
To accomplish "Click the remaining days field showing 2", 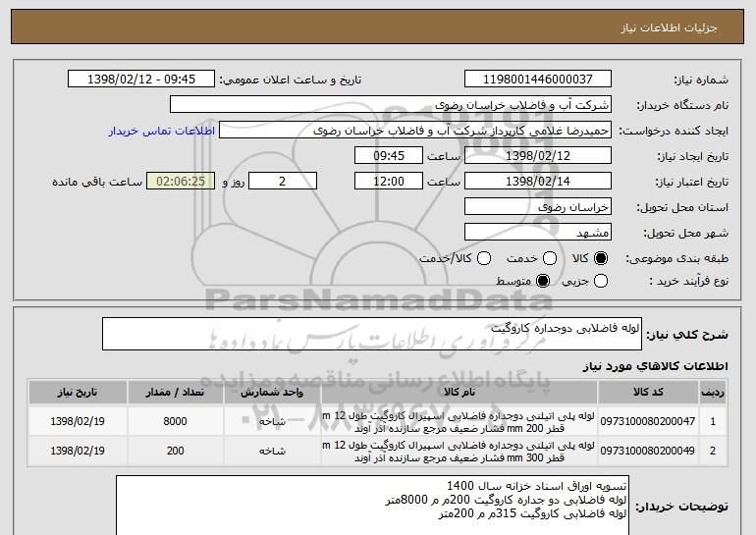I will click(x=283, y=181).
